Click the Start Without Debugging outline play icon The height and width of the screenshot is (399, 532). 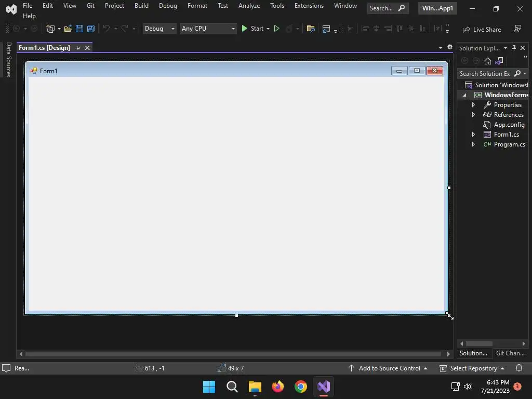coord(277,29)
